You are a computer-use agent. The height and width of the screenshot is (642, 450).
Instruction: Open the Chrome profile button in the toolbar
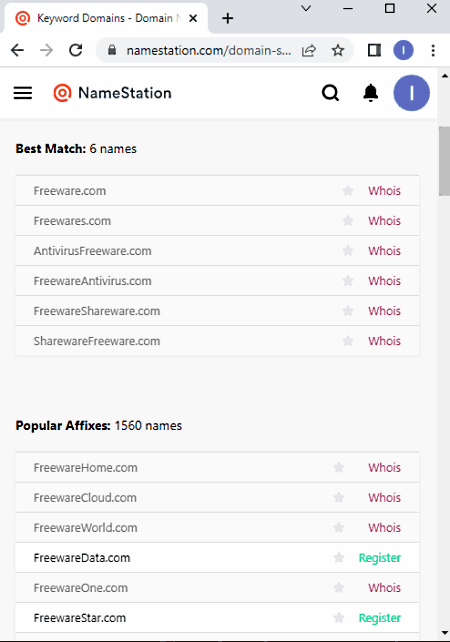pyautogui.click(x=403, y=50)
